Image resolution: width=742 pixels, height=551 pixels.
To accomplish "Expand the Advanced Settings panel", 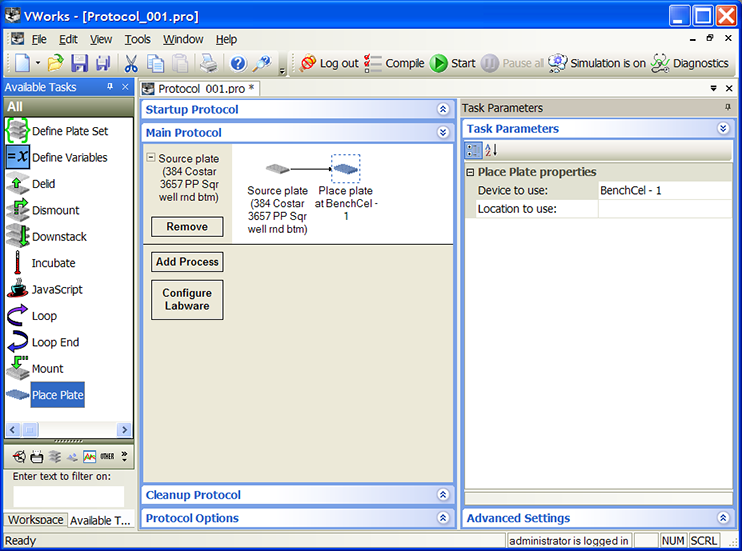I will [x=723, y=518].
